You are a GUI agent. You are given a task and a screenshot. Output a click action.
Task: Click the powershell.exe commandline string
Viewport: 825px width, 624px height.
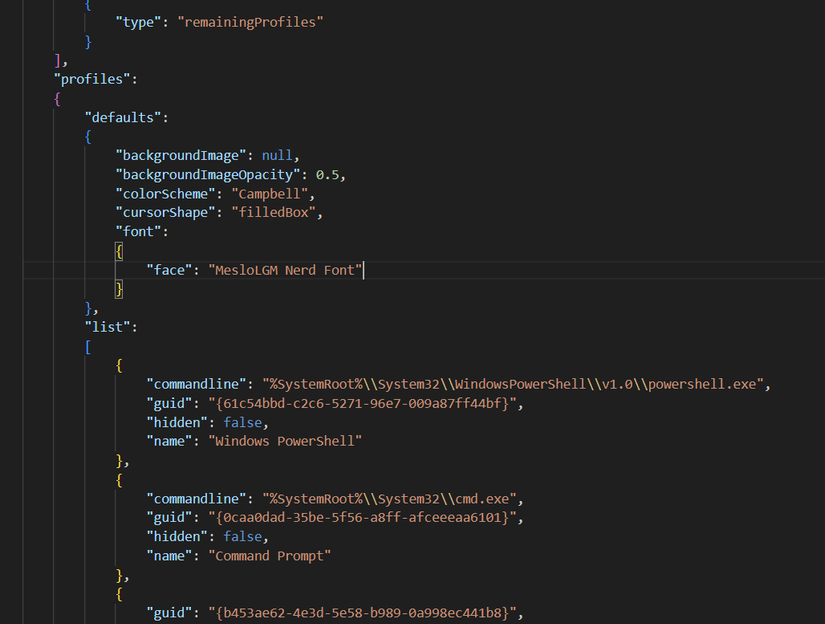point(512,384)
